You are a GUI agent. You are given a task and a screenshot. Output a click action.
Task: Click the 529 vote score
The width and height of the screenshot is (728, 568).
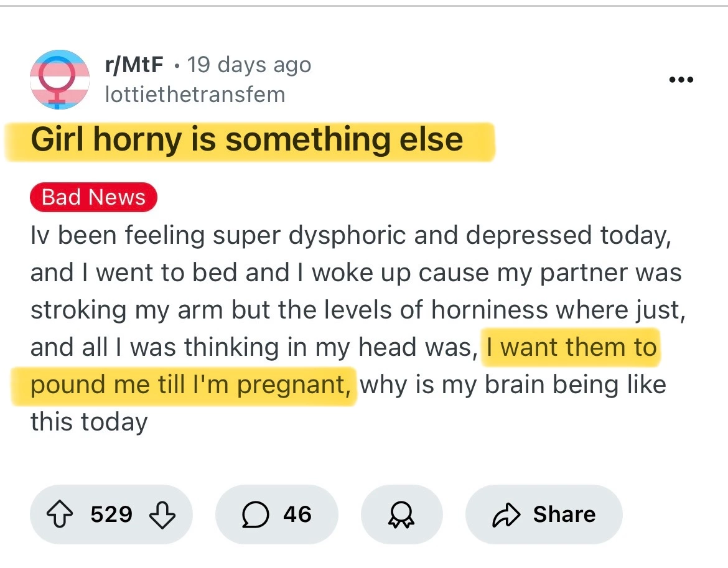pos(111,514)
